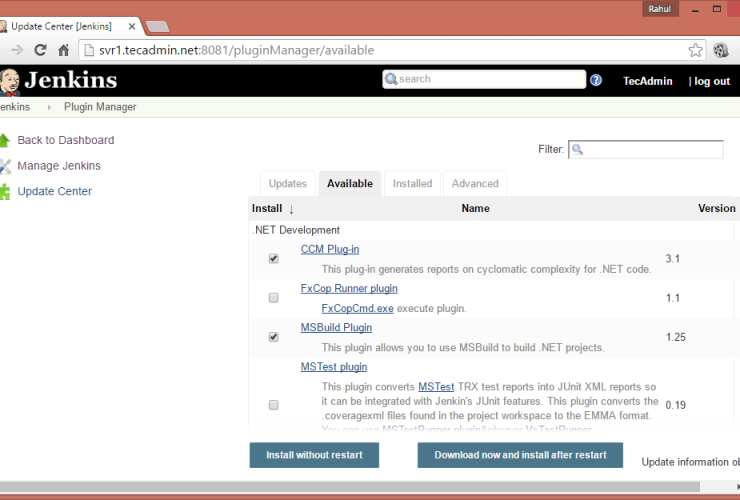Click the browser home icon

pos(64,50)
